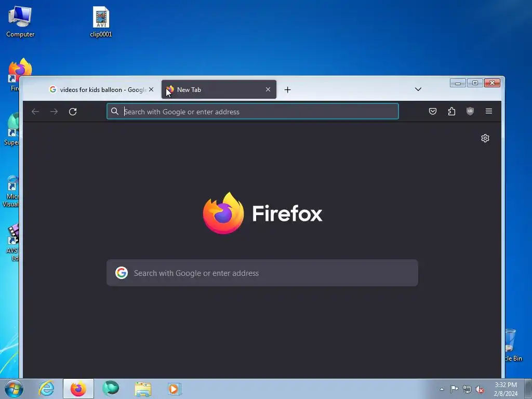Open the green globe taskbar app
Viewport: 532px width, 399px height.
[x=111, y=389]
